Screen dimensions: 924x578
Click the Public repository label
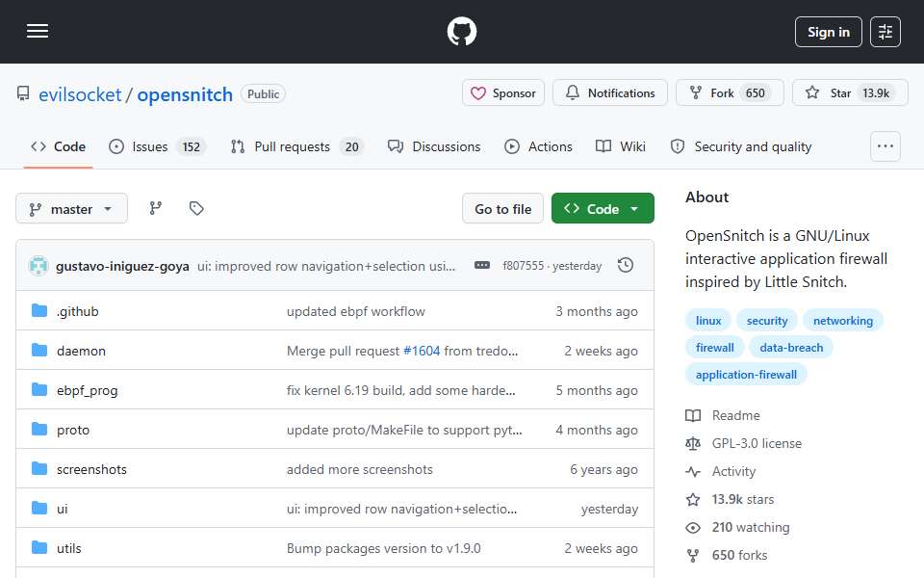pyautogui.click(x=263, y=93)
